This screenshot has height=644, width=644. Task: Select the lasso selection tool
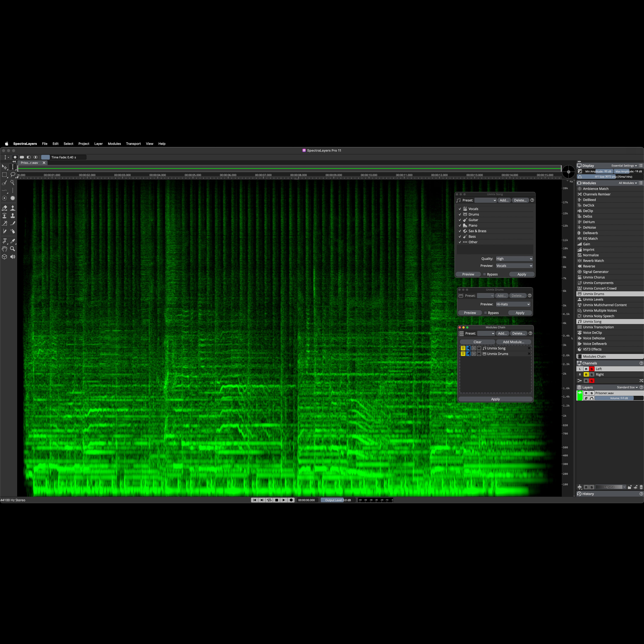tap(13, 175)
